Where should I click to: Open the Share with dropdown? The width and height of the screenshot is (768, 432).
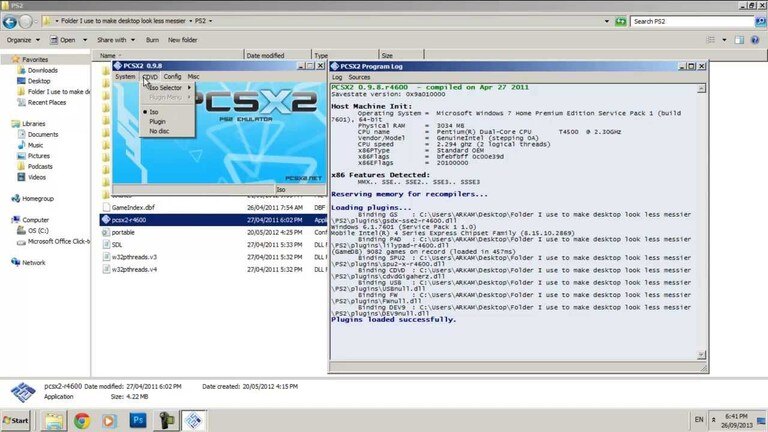(114, 40)
